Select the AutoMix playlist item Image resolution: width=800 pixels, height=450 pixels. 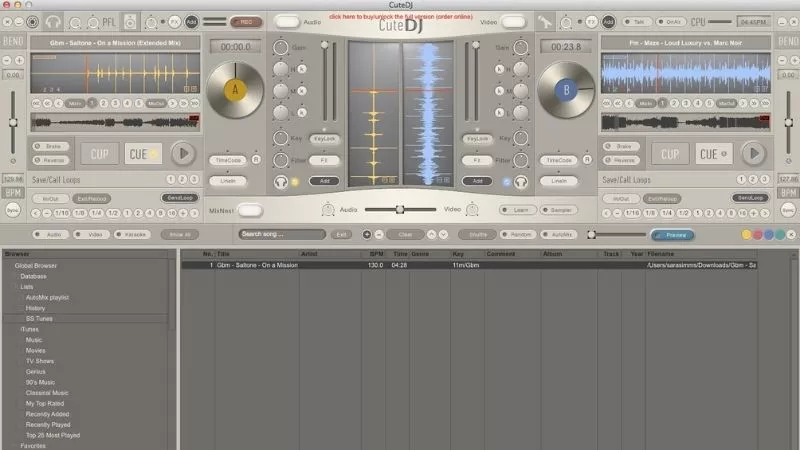tap(47, 297)
